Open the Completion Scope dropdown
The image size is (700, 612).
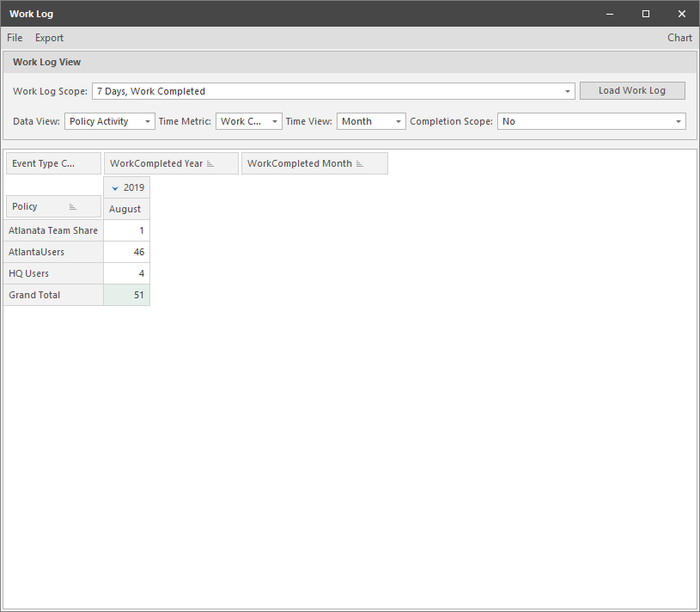tap(678, 121)
